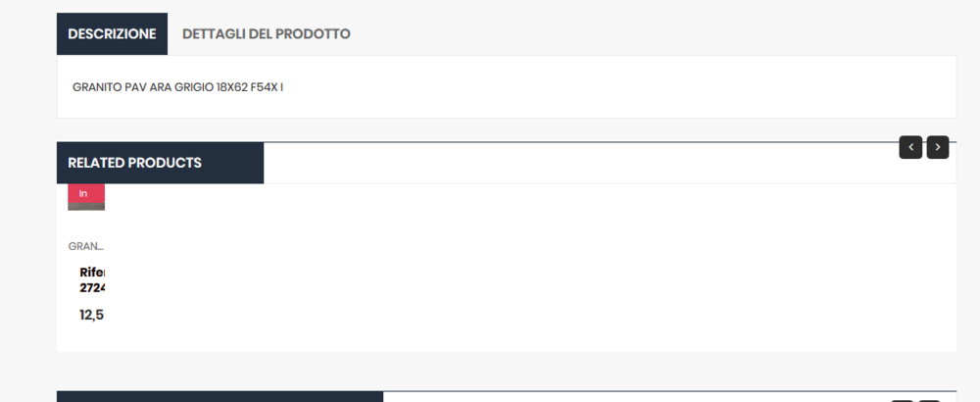Click the white strip beside RELATED PRODUCTS title
This screenshot has width=980, height=402.
tap(581, 163)
